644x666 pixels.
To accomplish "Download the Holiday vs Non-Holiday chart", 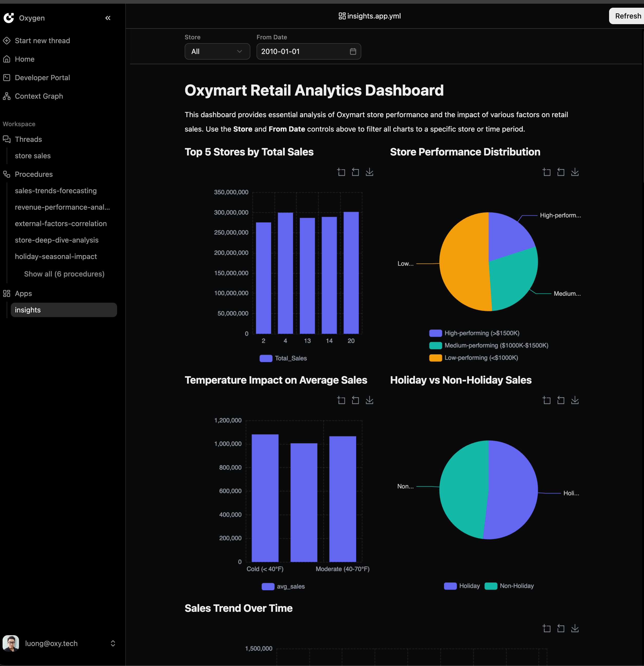I will [575, 400].
